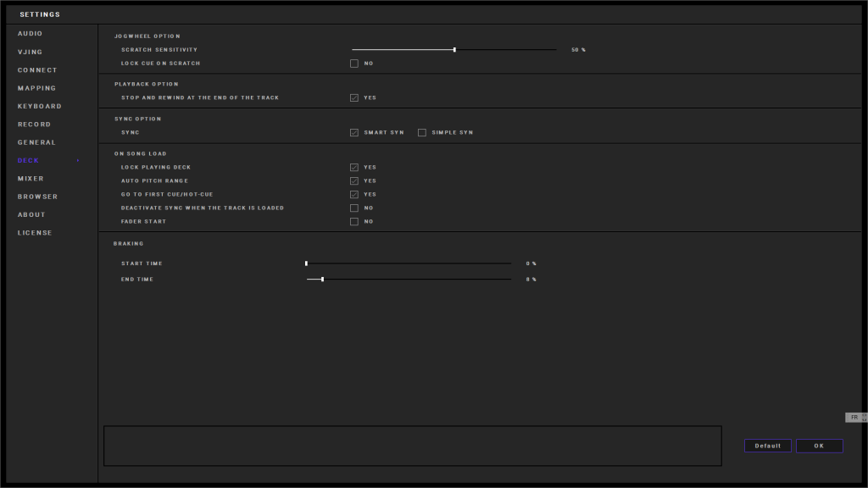Disable the Smart Sync option
868x488 pixels.
[354, 133]
